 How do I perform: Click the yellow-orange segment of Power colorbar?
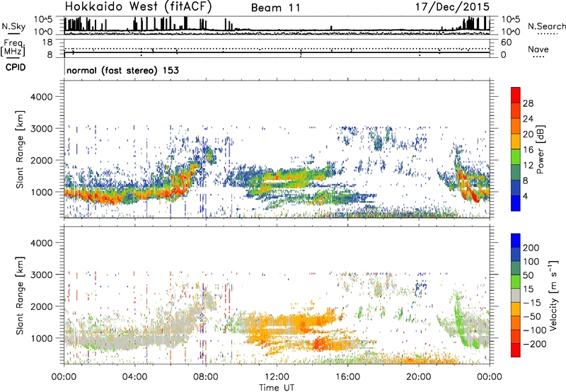(x=516, y=142)
